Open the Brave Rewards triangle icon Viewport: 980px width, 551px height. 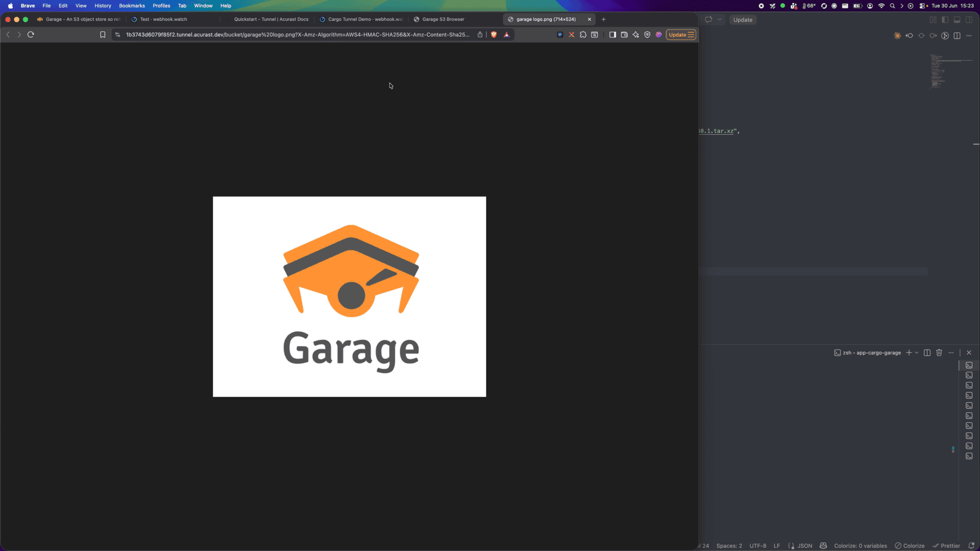point(507,34)
